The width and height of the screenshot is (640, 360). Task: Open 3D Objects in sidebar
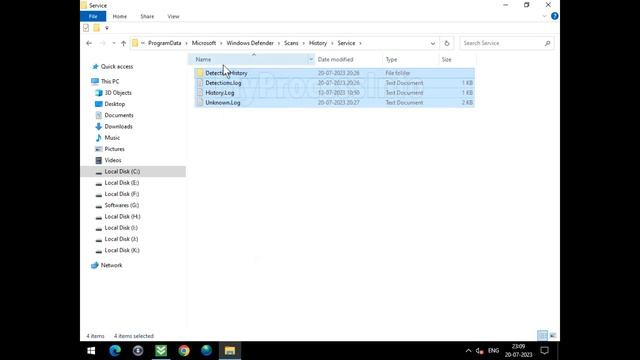(118, 93)
